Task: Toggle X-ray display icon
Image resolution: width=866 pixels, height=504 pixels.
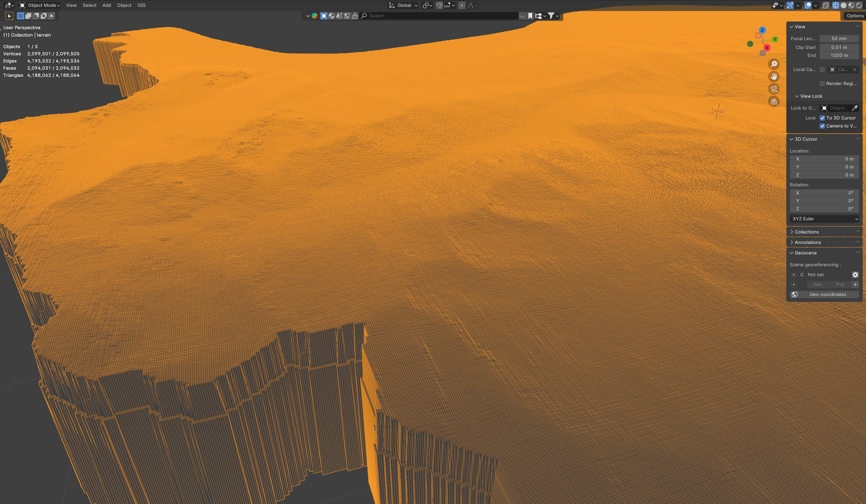Action: click(825, 6)
